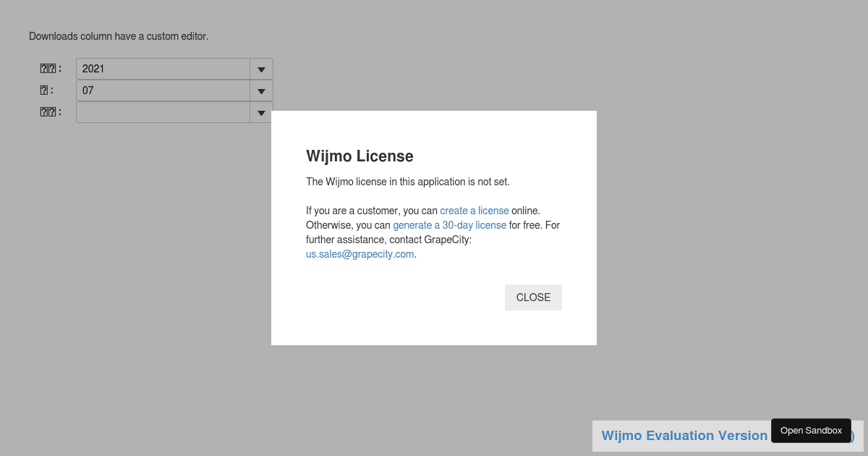The width and height of the screenshot is (868, 456).
Task: Click the label beside the year dropdown
Action: tap(50, 68)
